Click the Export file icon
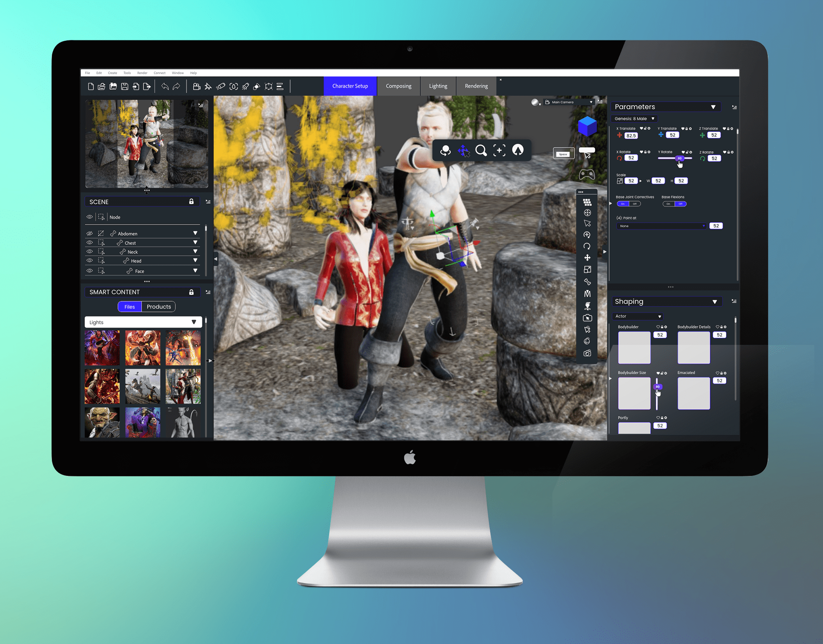Viewport: 823px width, 644px height. (x=147, y=86)
